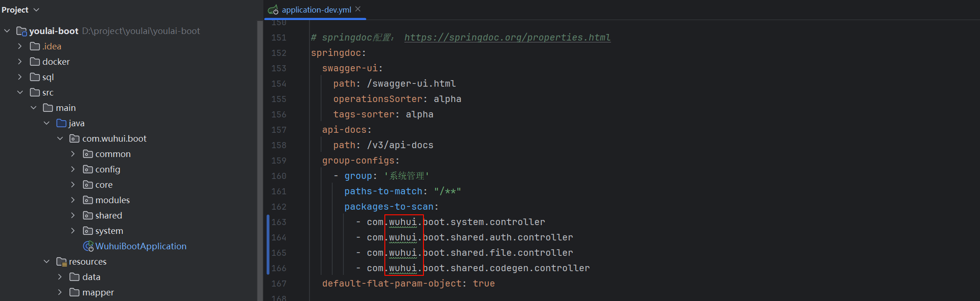Close the application-dev.yml tab
The image size is (980, 301).
(x=358, y=9)
